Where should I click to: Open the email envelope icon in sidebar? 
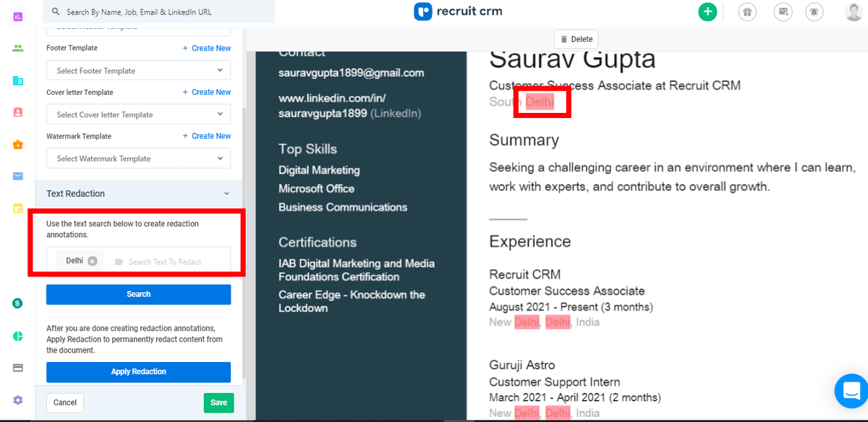(17, 176)
